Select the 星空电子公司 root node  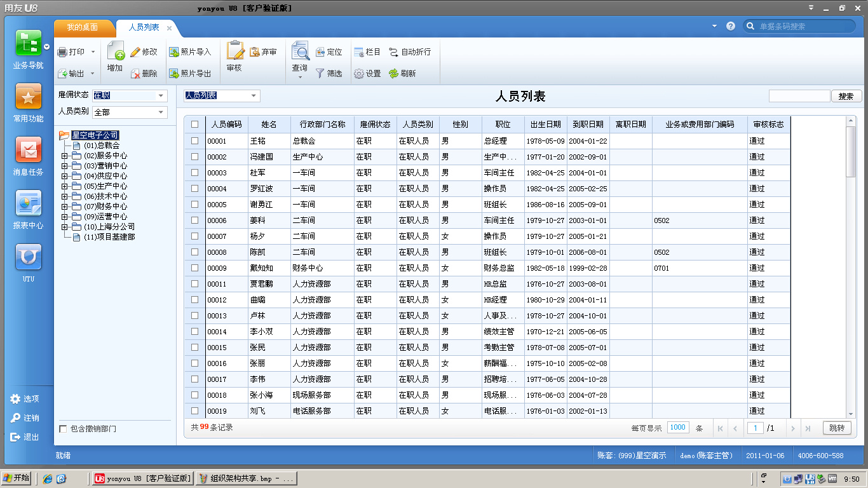click(95, 135)
